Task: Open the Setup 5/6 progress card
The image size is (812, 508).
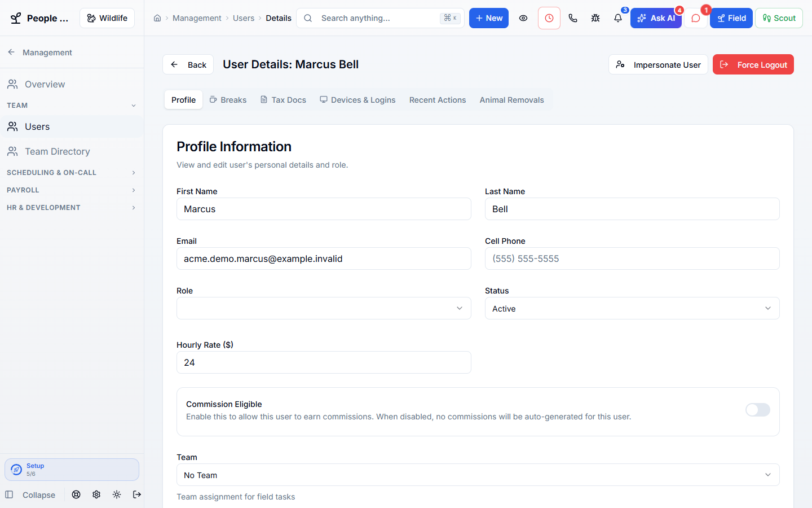Action: click(x=72, y=470)
